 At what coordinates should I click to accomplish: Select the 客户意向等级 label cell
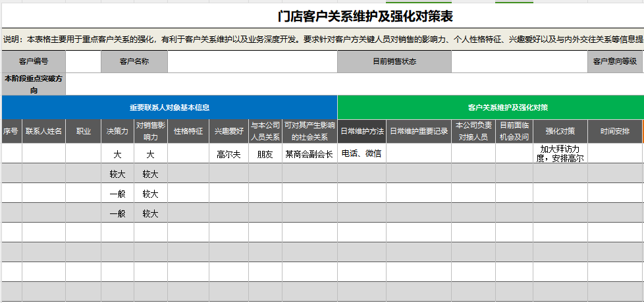point(615,62)
